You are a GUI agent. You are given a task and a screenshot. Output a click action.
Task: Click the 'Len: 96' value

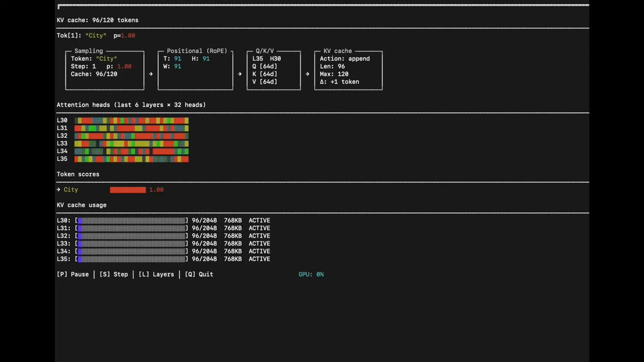333,67
